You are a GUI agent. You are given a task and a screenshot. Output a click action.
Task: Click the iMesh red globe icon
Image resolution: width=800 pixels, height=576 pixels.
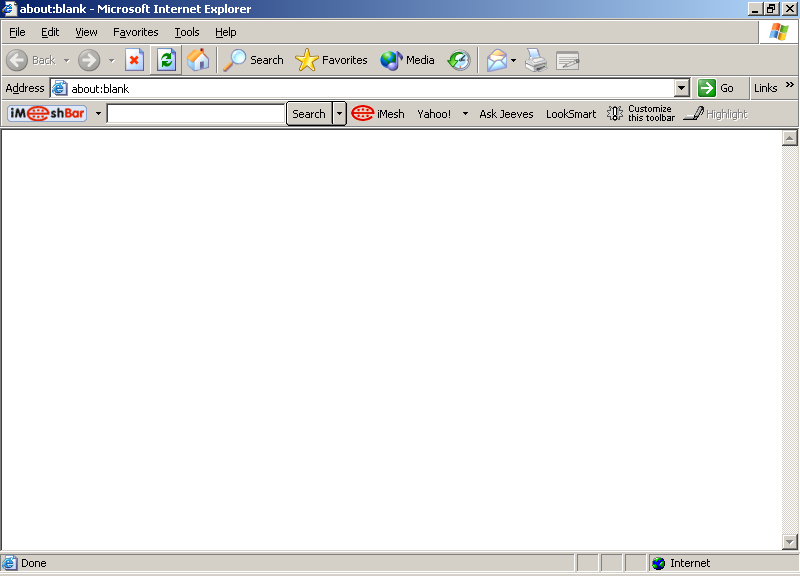coord(363,113)
